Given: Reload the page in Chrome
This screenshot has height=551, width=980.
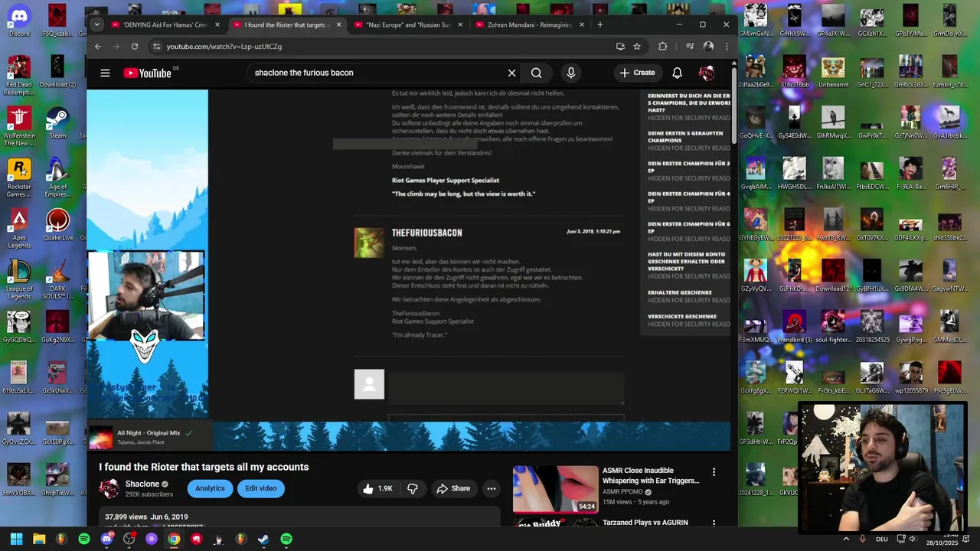Looking at the screenshot, I should (x=135, y=46).
